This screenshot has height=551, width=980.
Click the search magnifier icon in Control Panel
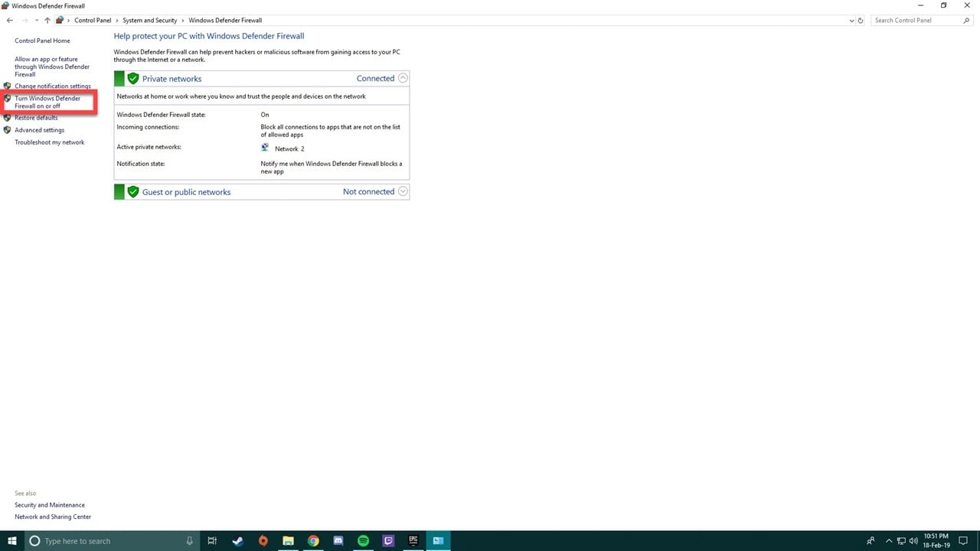(966, 21)
